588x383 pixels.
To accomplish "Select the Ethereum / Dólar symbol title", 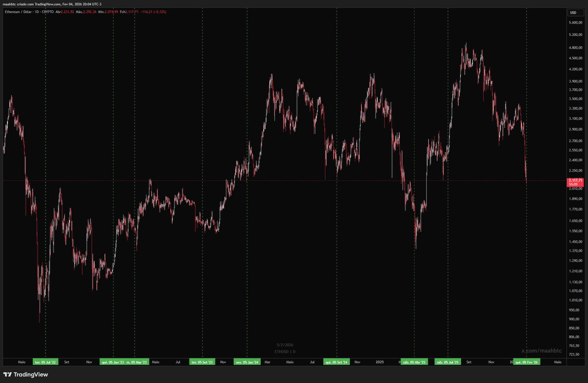I will click(x=19, y=12).
